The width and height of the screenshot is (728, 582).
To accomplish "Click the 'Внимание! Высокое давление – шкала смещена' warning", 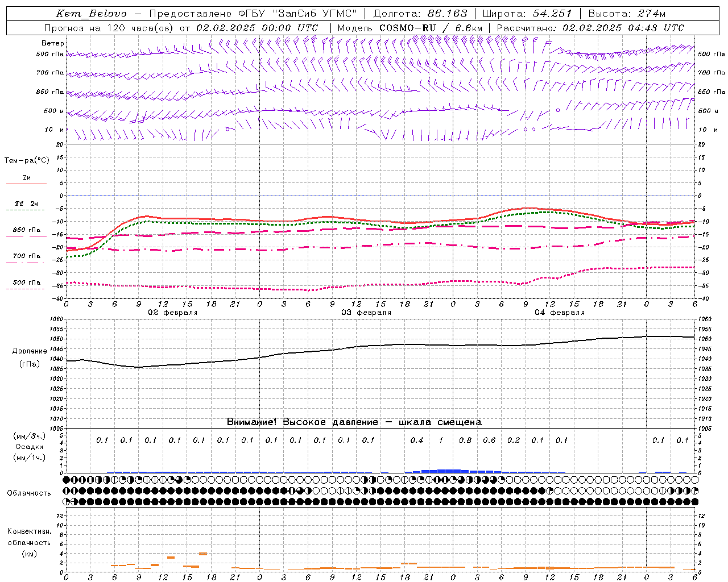I will tap(354, 422).
